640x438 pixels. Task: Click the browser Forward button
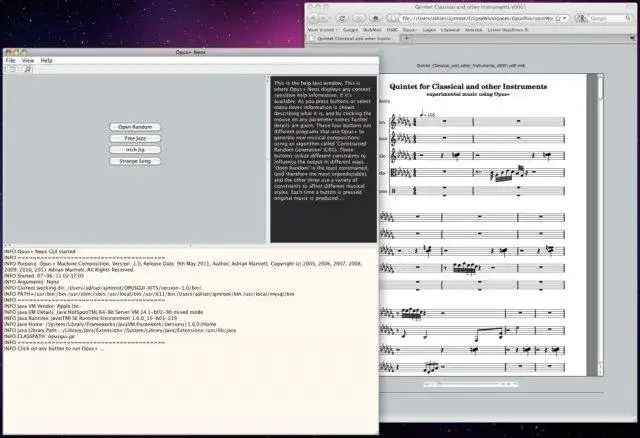coord(324,18)
